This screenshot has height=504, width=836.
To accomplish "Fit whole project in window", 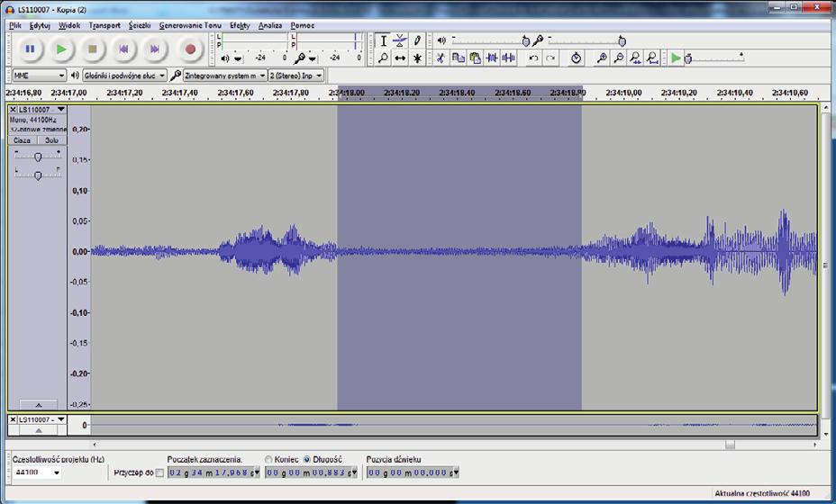I will point(652,58).
